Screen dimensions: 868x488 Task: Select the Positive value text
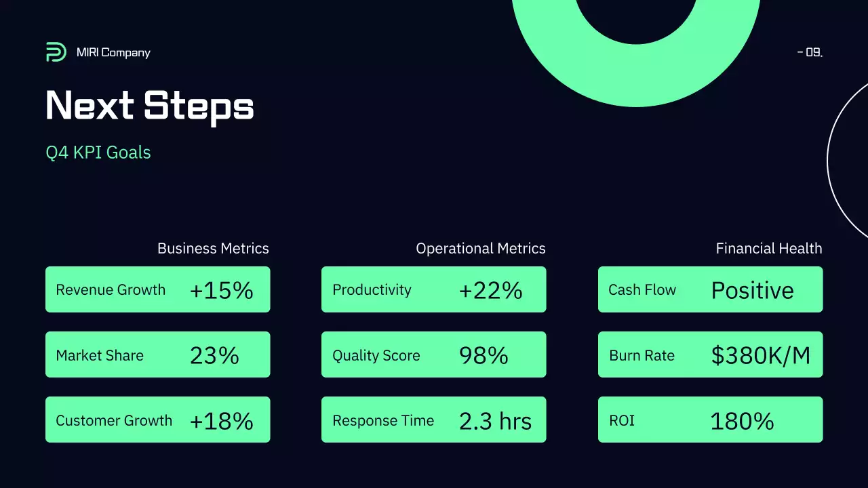752,290
